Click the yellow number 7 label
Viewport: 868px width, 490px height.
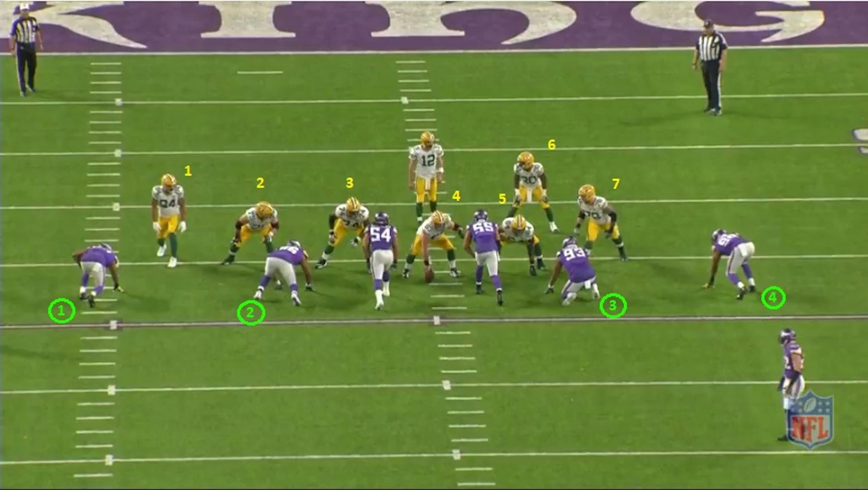pos(616,184)
